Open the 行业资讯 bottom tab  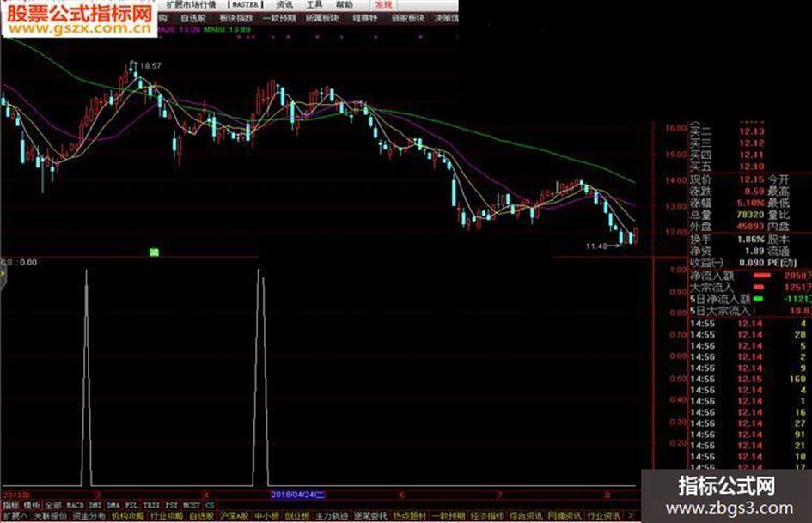click(x=603, y=516)
